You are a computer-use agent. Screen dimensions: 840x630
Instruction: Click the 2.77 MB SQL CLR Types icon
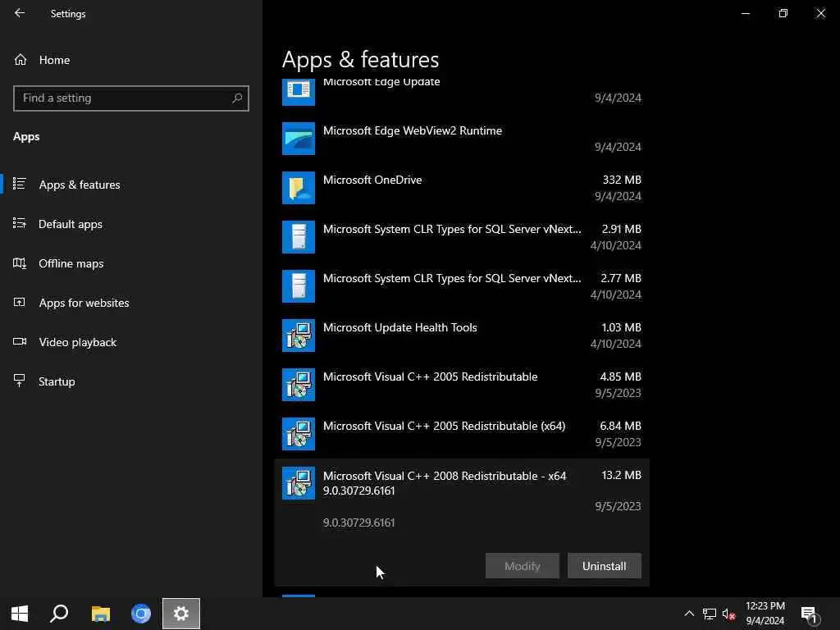(299, 286)
